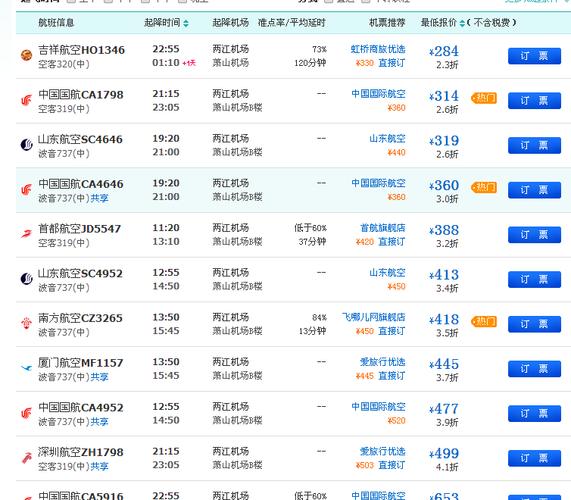This screenshot has height=500, width=571.
Task: Click 订票 for flight JD5547
Action: coord(534,235)
